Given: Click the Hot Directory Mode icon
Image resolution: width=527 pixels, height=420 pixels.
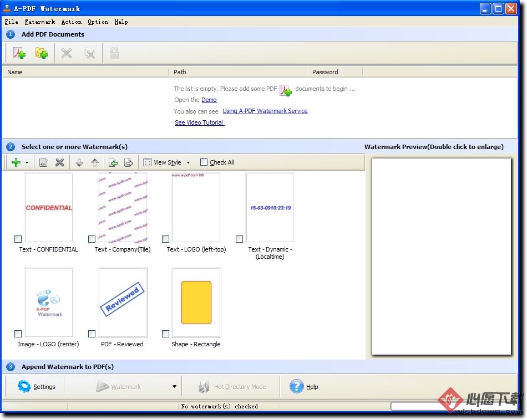Looking at the screenshot, I should [204, 387].
